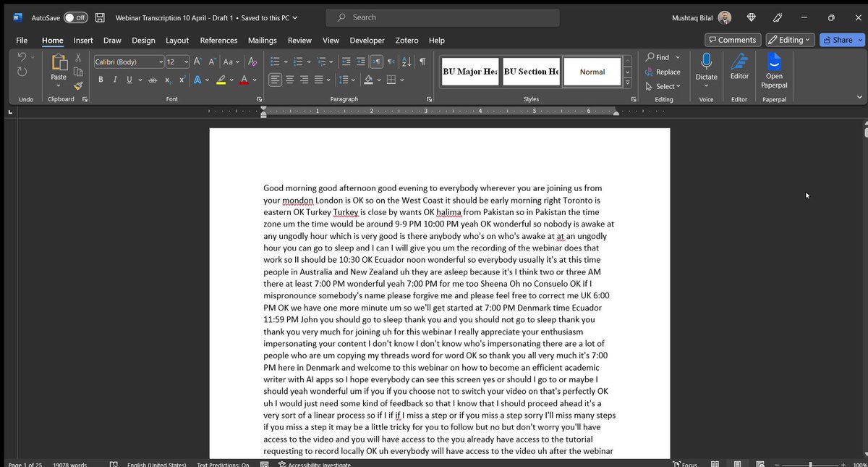Click the Save floppy disk icon
The width and height of the screenshot is (868, 467).
tap(100, 17)
